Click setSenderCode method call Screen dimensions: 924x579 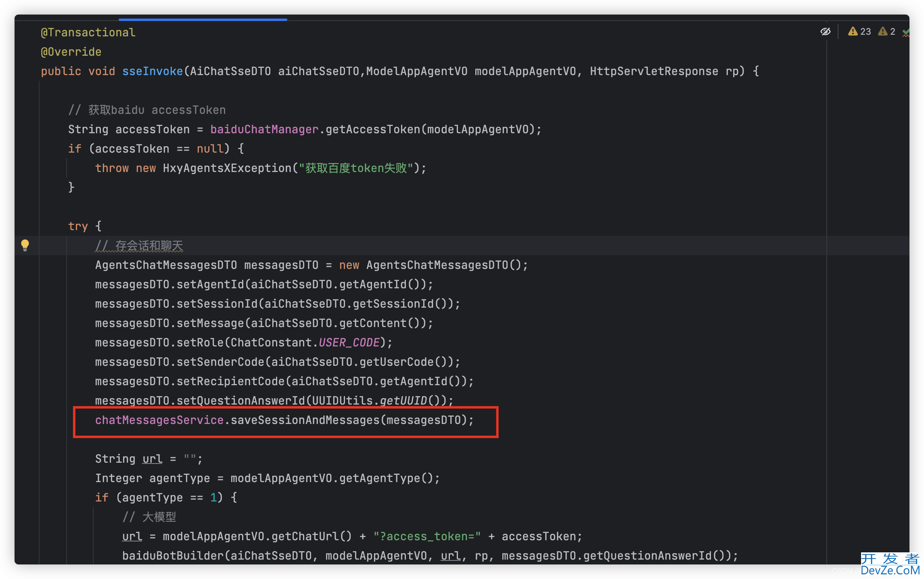[x=220, y=362]
